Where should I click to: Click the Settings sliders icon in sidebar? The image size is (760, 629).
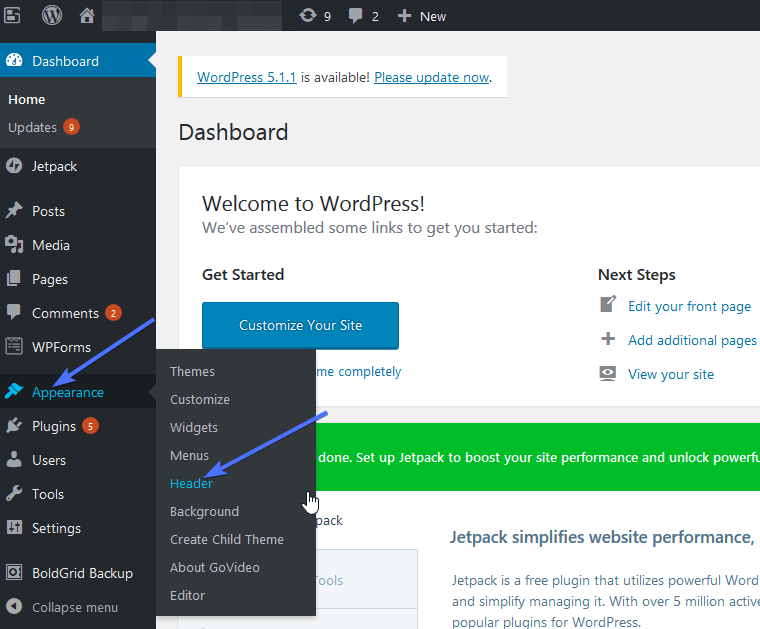pos(14,528)
